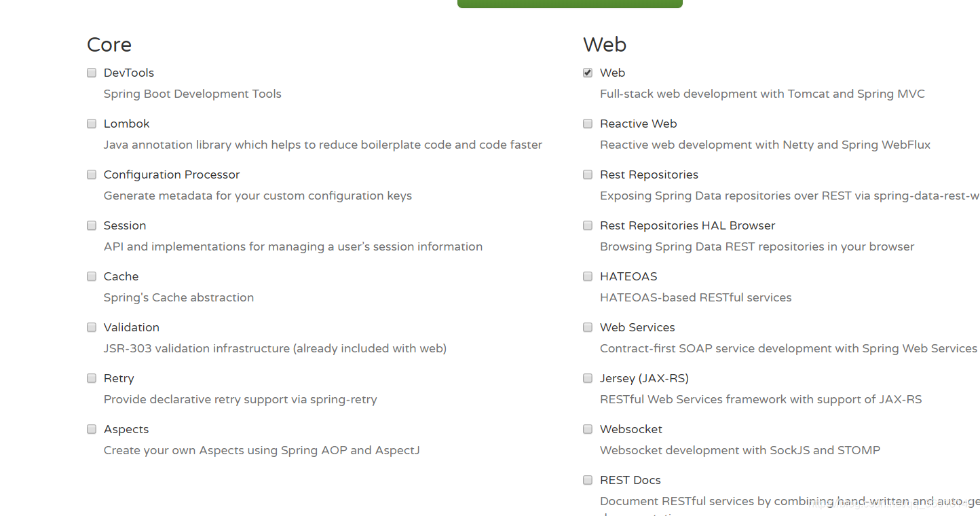Tick the Web Services checkbox

[x=588, y=327]
